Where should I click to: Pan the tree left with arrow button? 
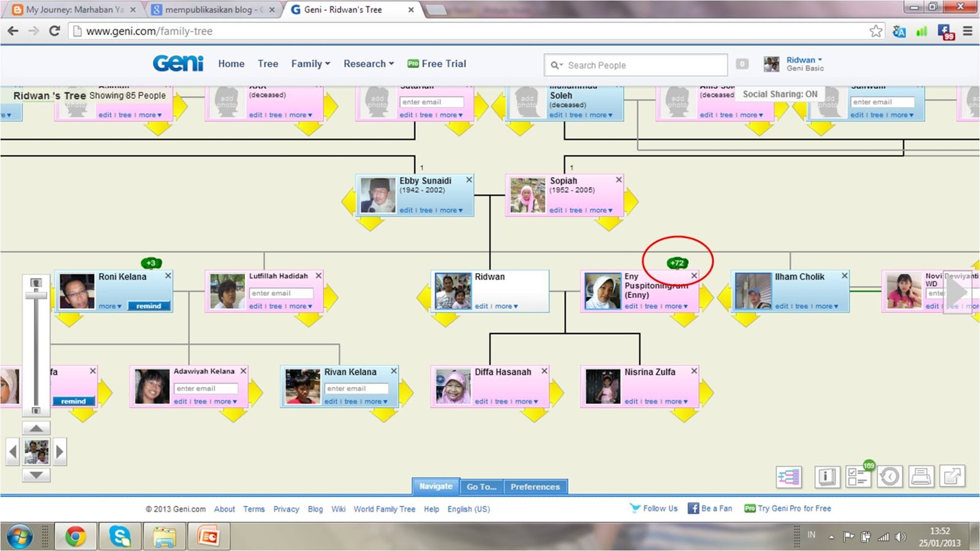click(x=13, y=452)
